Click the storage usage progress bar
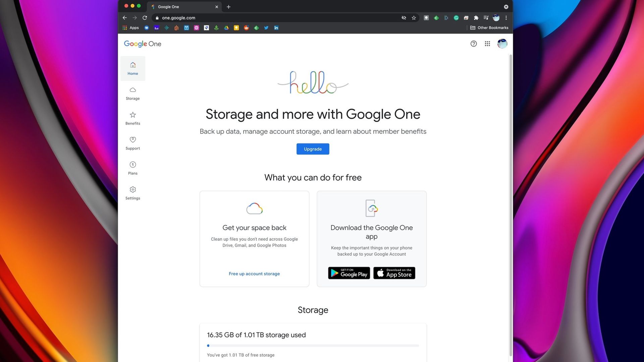Screen dimensions: 644x362 pyautogui.click(x=313, y=346)
